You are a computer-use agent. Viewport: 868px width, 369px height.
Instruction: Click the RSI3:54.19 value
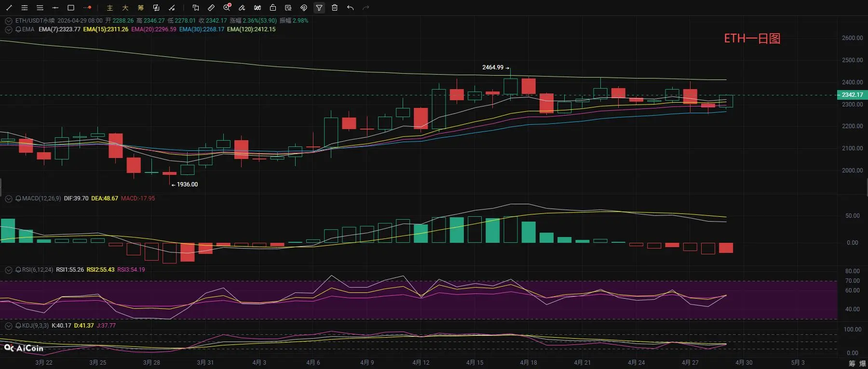pos(131,270)
